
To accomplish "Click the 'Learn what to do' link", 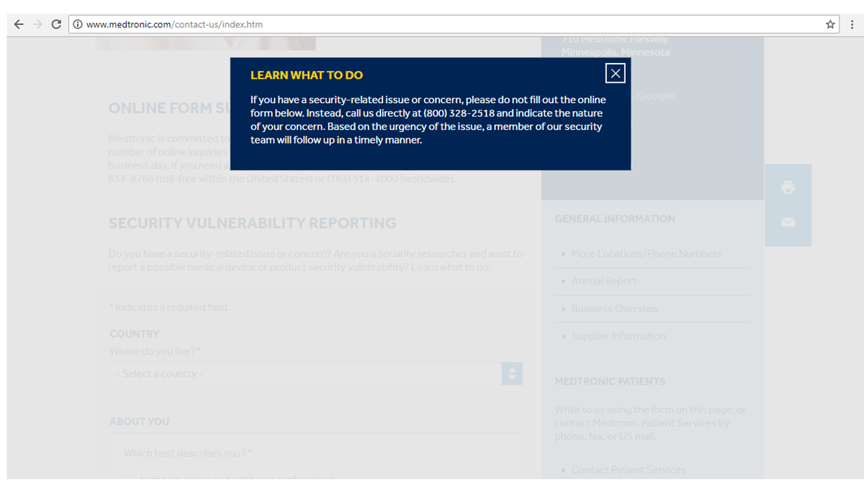I will [450, 267].
